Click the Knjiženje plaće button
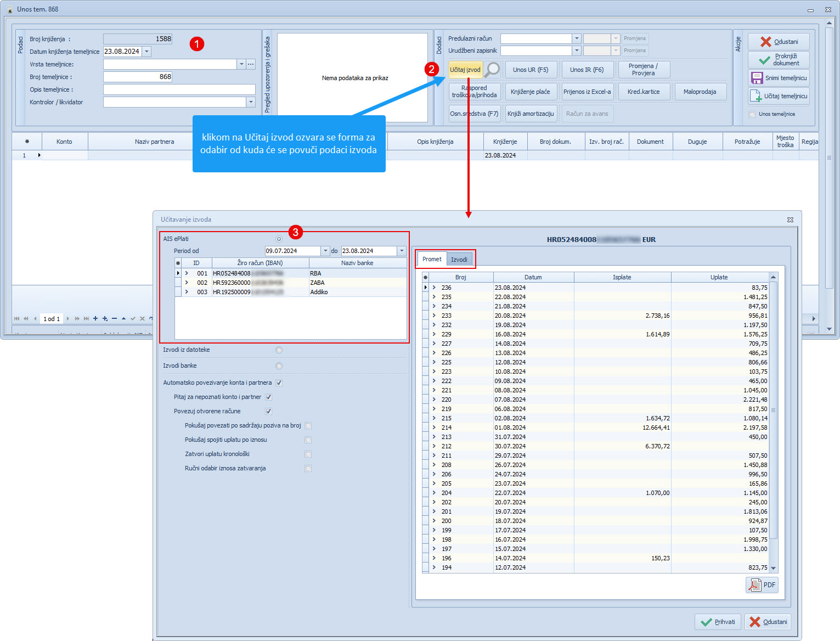Viewport: 840px width, 641px height. click(530, 92)
